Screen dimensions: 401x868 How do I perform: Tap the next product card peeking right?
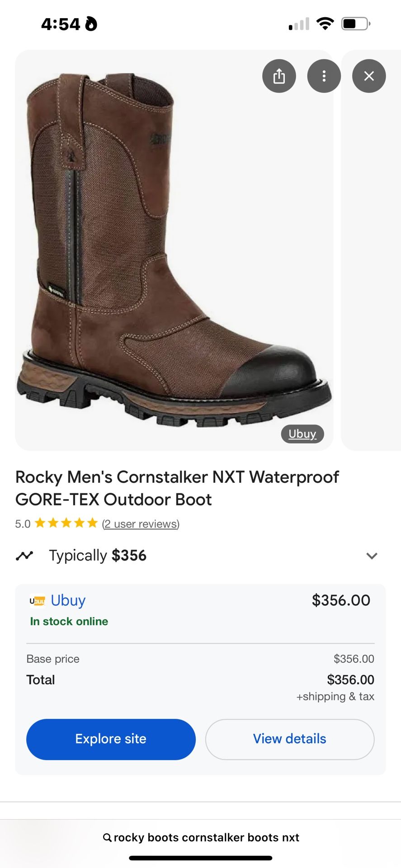[372, 271]
